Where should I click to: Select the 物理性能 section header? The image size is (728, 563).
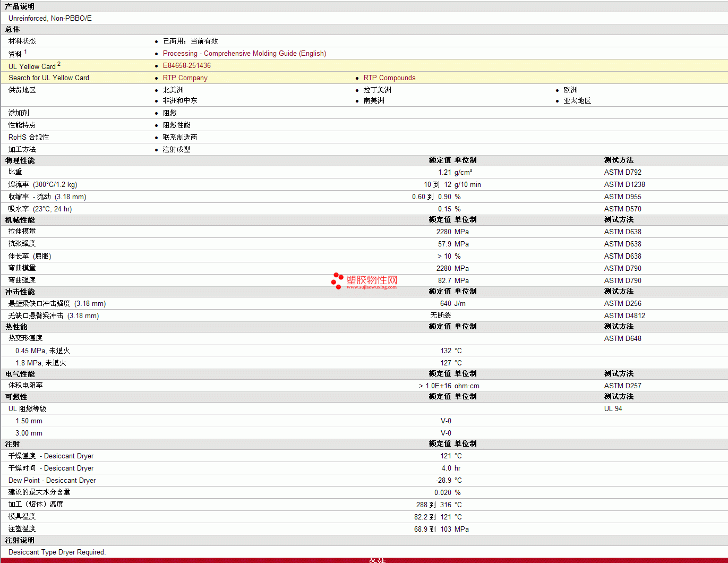pyautogui.click(x=20, y=160)
